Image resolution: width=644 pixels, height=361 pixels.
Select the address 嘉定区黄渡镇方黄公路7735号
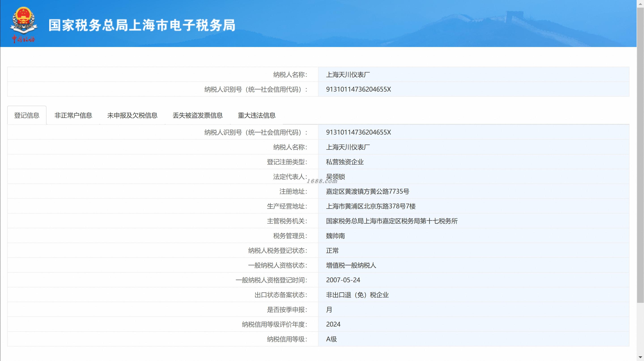368,191
